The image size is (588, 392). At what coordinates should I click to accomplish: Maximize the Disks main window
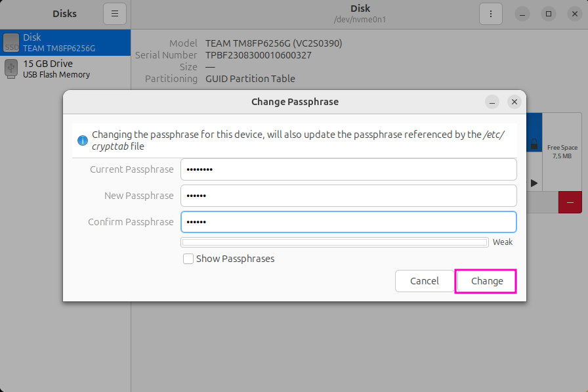pos(549,13)
